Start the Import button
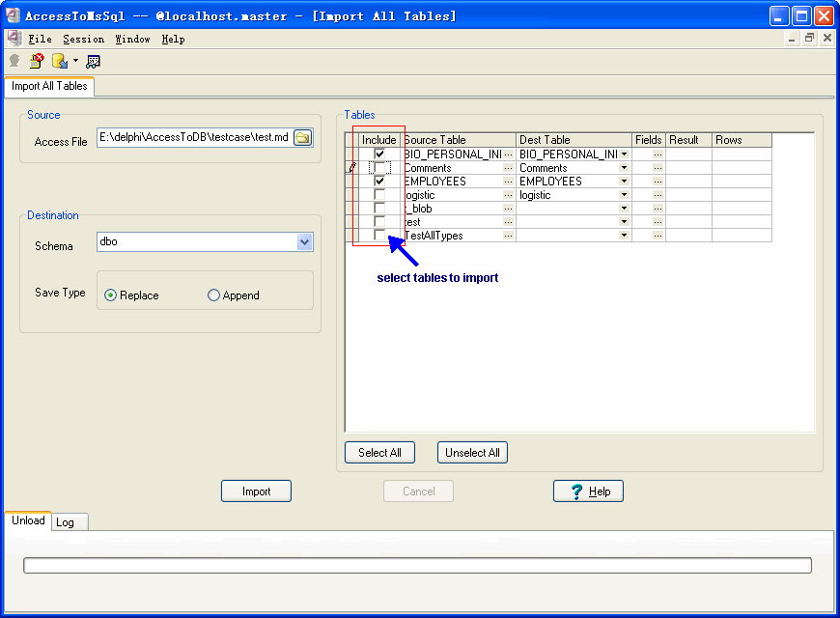Image resolution: width=840 pixels, height=618 pixels. coord(256,492)
